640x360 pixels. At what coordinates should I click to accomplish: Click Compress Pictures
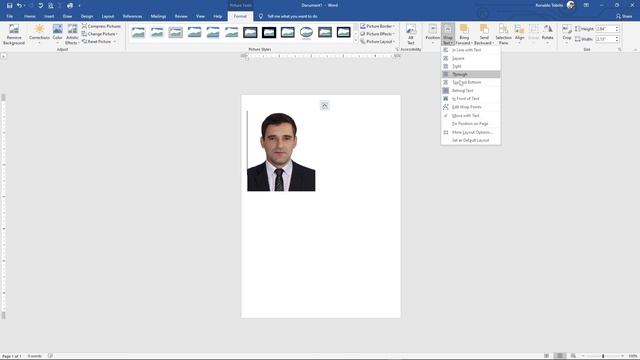tap(101, 26)
